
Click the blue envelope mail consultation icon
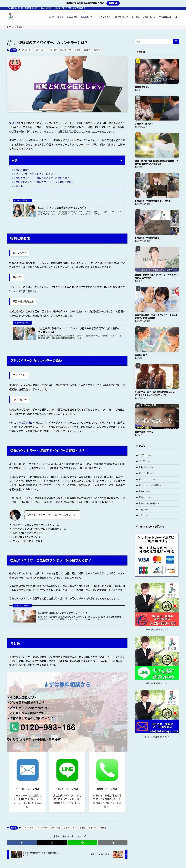(x=27, y=770)
